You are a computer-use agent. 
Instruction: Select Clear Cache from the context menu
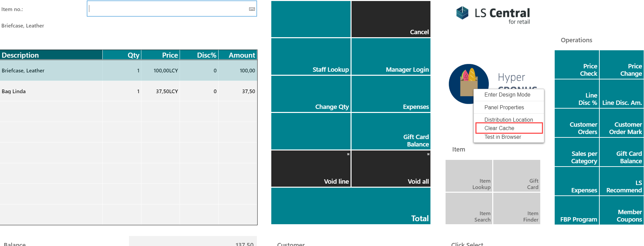(509, 128)
